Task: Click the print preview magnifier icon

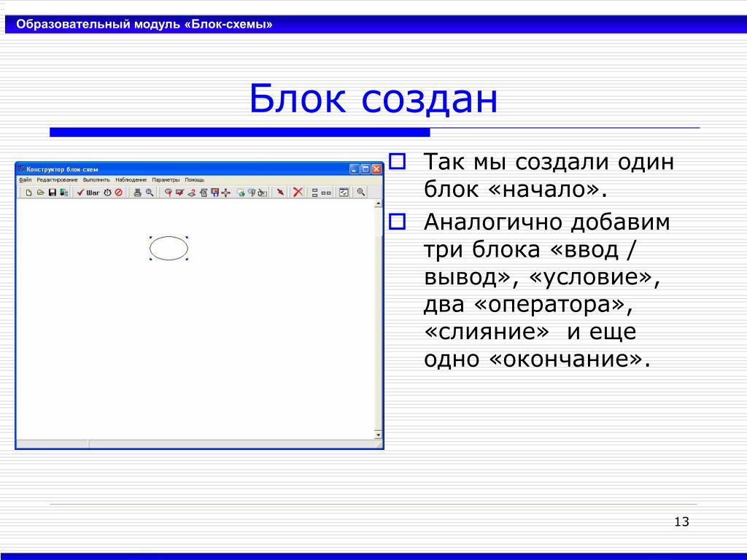Action: pos(150,192)
